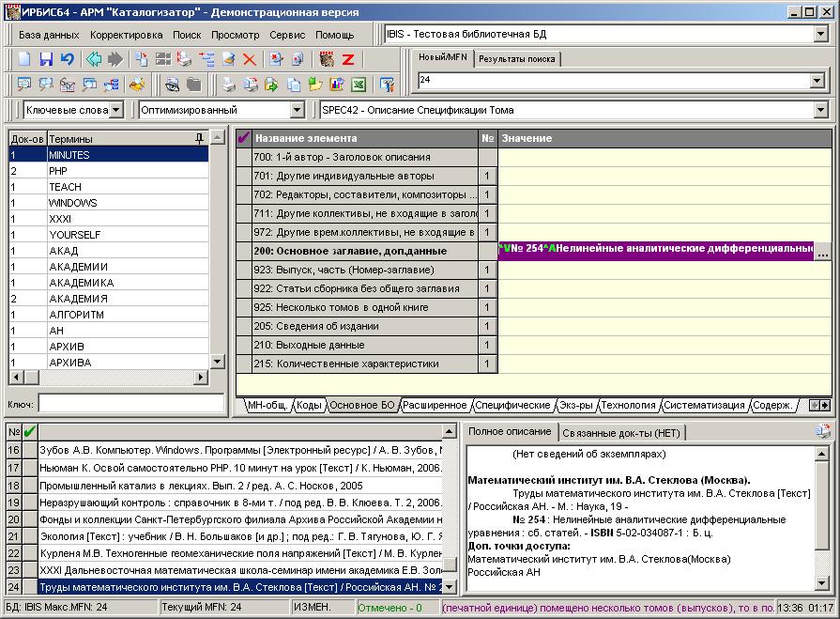Open the SPEC42 worksheet dropdown

820,110
